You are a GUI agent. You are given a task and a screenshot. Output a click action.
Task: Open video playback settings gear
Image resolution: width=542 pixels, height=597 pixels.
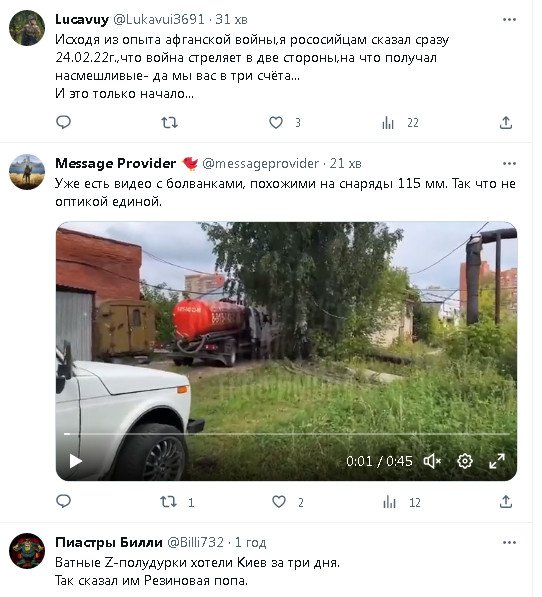pyautogui.click(x=465, y=461)
